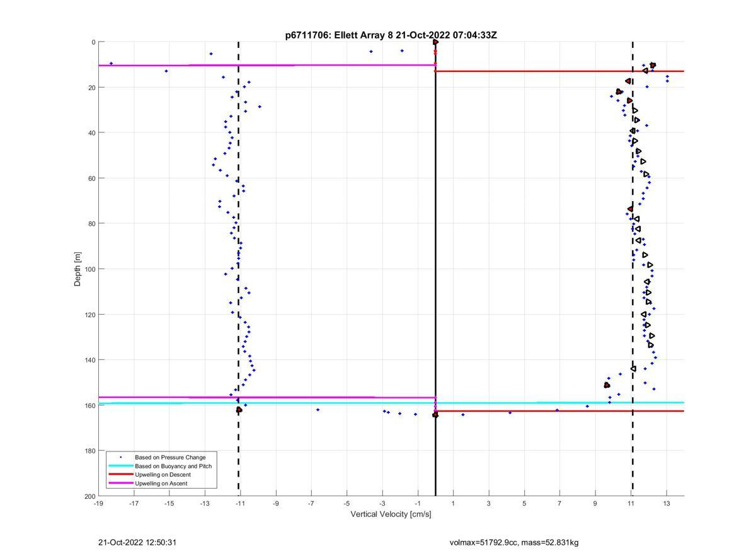The image size is (756, 558).
Task: Click legend entry "Upwelling on Ascent"
Action: 161,484
